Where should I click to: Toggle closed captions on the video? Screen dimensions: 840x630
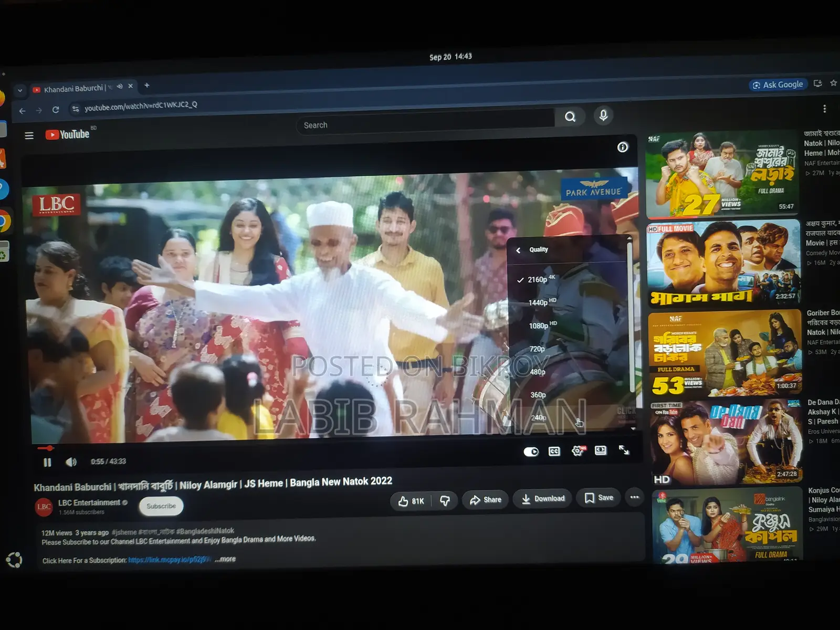tap(554, 451)
